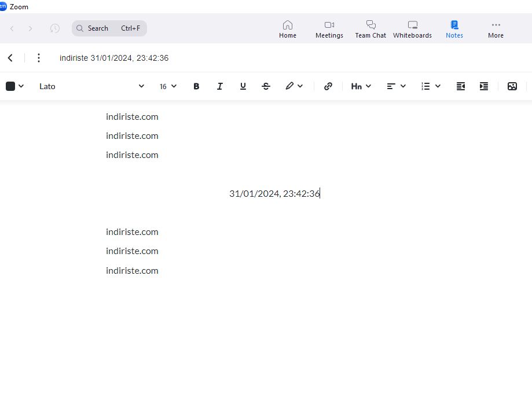
Task: Open the Meetings tab
Action: 329,29
